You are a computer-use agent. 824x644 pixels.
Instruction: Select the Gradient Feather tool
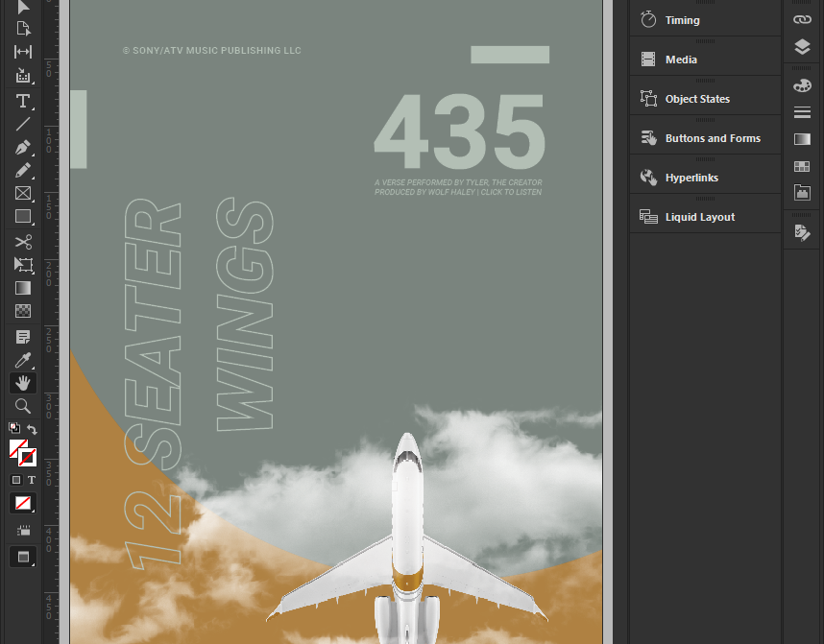pyautogui.click(x=23, y=311)
